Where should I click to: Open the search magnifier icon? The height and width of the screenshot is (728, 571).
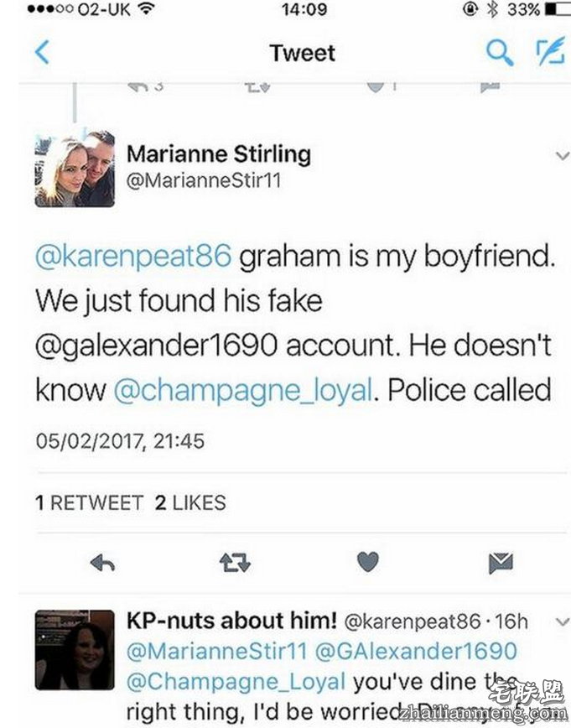click(500, 53)
